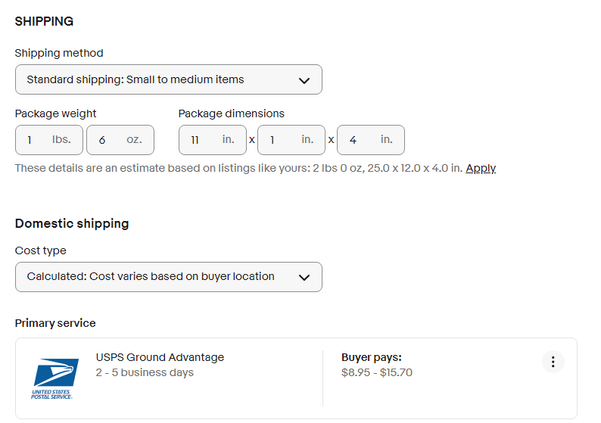Click the SHIPPING section heading
This screenshot has height=423, width=601.
44,21
